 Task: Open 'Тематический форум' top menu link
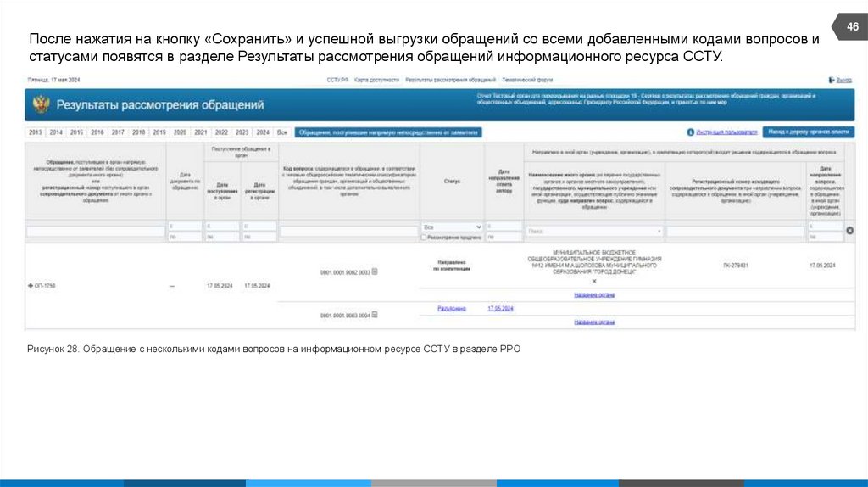[527, 81]
